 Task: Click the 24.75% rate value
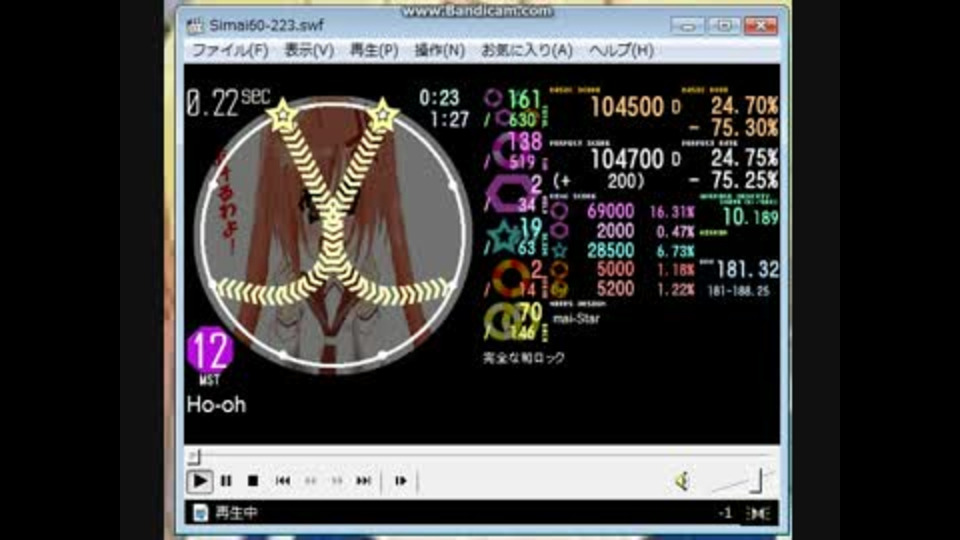(x=744, y=158)
